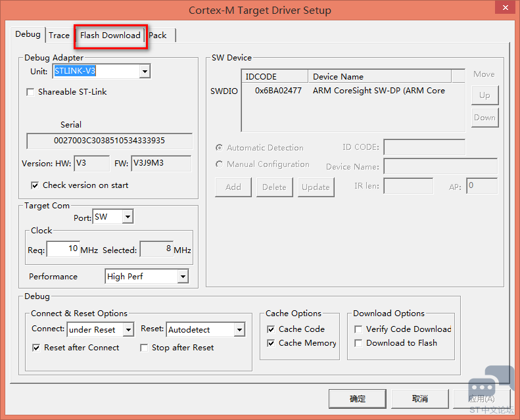Screen dimensions: 520x420
Task: Open the Reset Autodetect dropdown
Action: pos(239,329)
